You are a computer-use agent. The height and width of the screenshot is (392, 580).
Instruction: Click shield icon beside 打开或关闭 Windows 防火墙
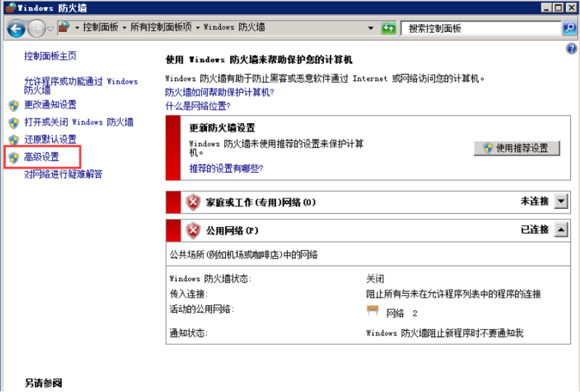pos(14,123)
